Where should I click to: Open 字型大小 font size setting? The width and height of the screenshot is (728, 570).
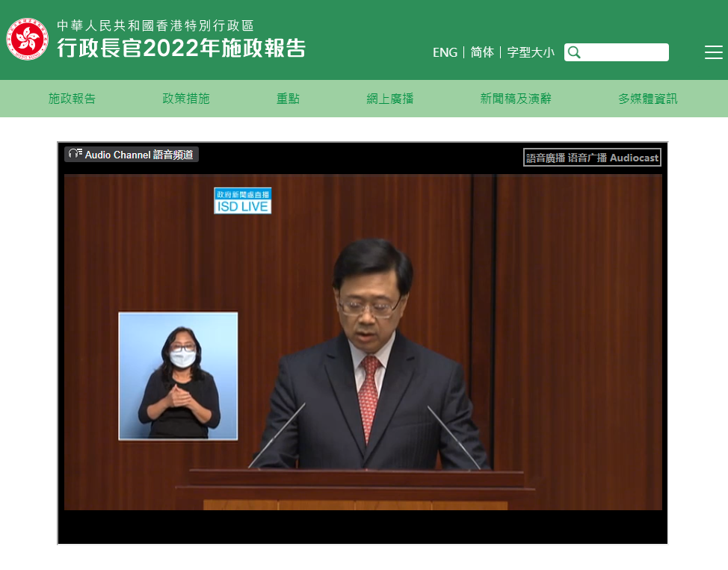[531, 52]
